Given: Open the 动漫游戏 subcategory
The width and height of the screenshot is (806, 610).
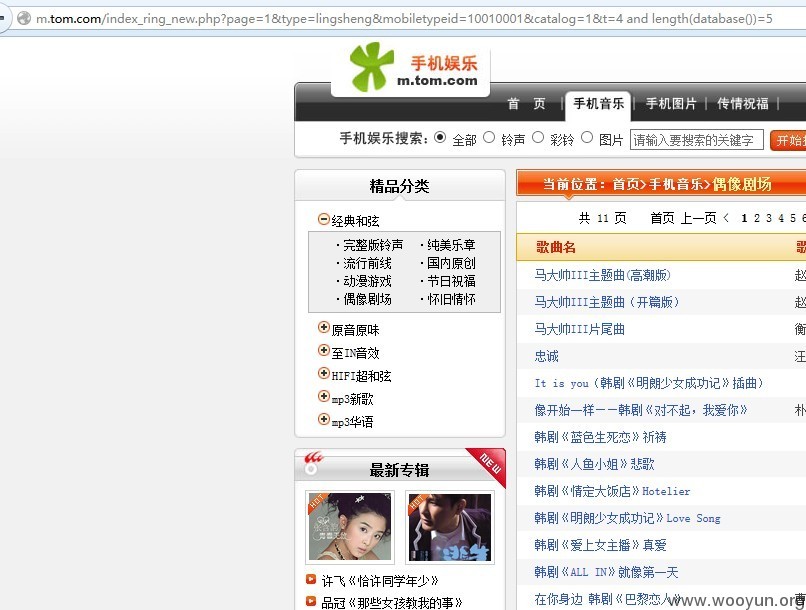Looking at the screenshot, I should coord(367,282).
